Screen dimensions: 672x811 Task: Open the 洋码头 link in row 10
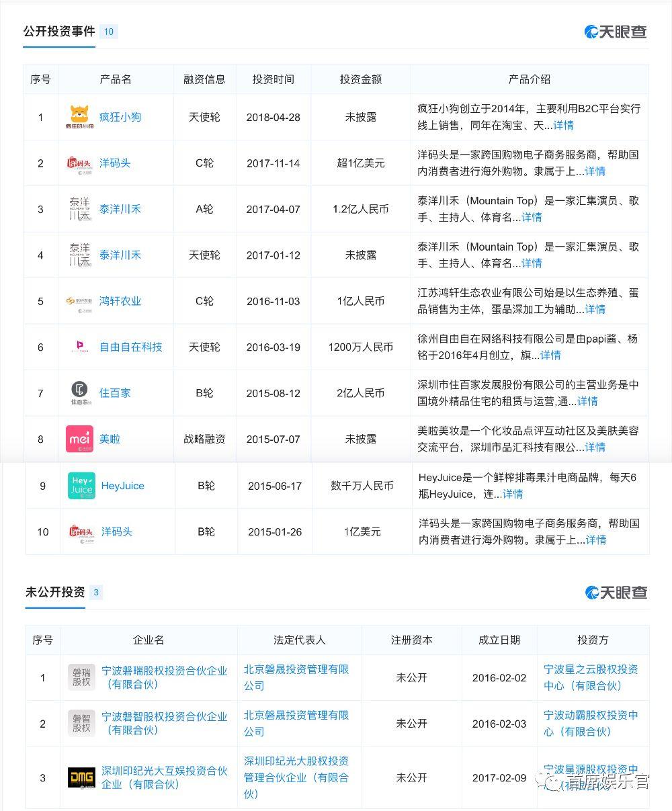(117, 531)
